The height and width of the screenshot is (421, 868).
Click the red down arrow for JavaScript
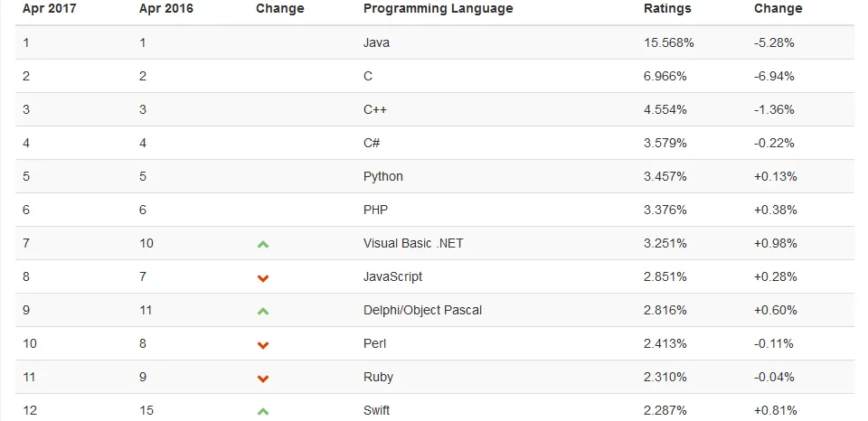coord(263,277)
